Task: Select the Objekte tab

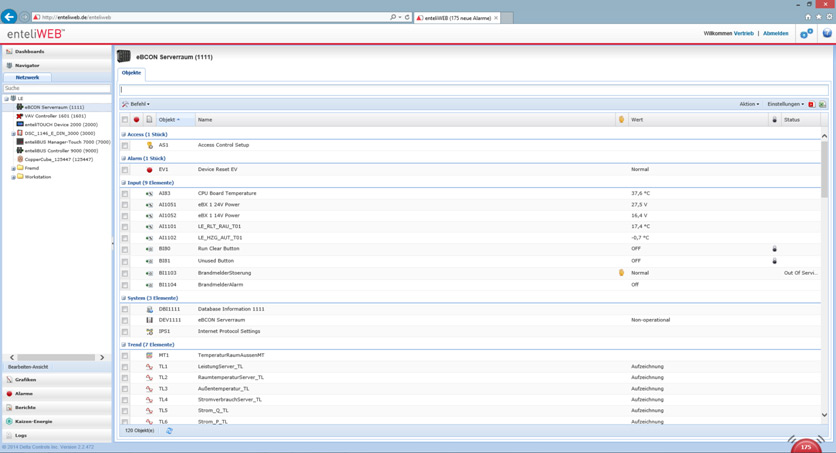Action: point(131,73)
